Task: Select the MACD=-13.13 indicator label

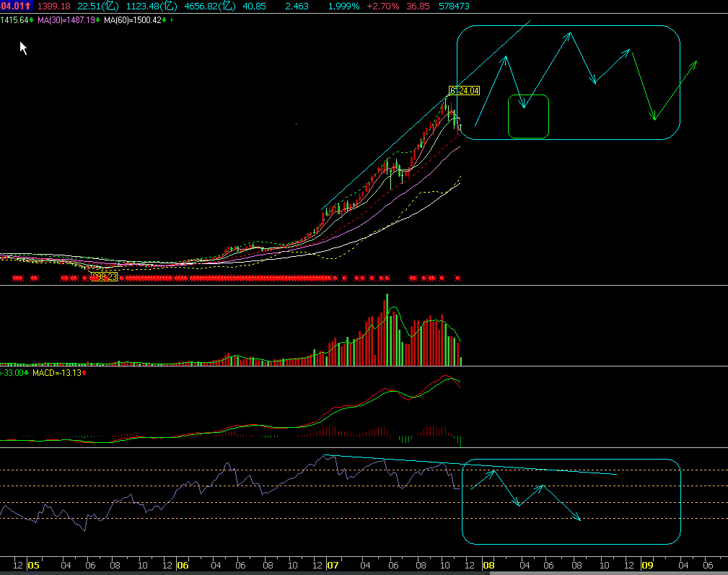Action: pyautogui.click(x=57, y=373)
